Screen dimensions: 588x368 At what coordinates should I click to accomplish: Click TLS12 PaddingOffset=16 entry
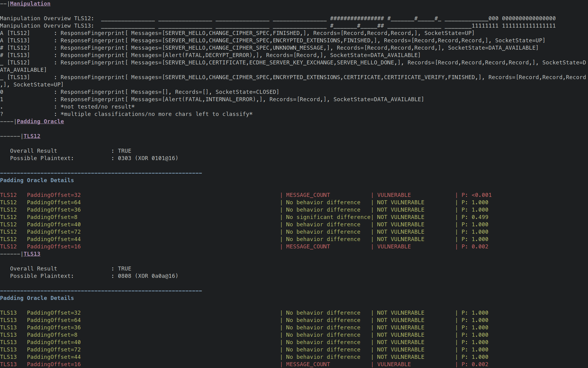tap(54, 247)
